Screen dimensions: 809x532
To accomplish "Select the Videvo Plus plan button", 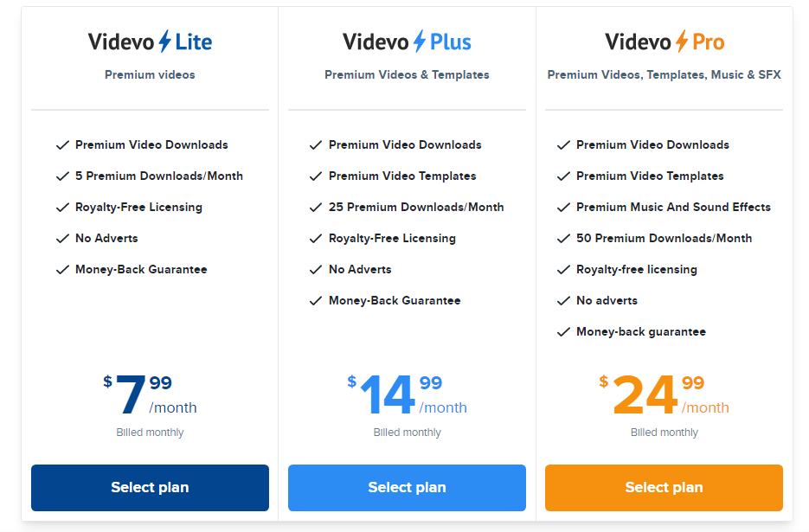I will point(407,488).
